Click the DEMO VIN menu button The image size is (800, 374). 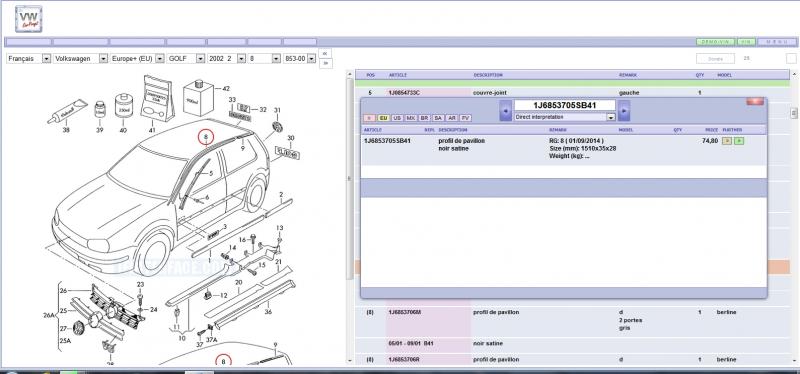click(x=715, y=42)
